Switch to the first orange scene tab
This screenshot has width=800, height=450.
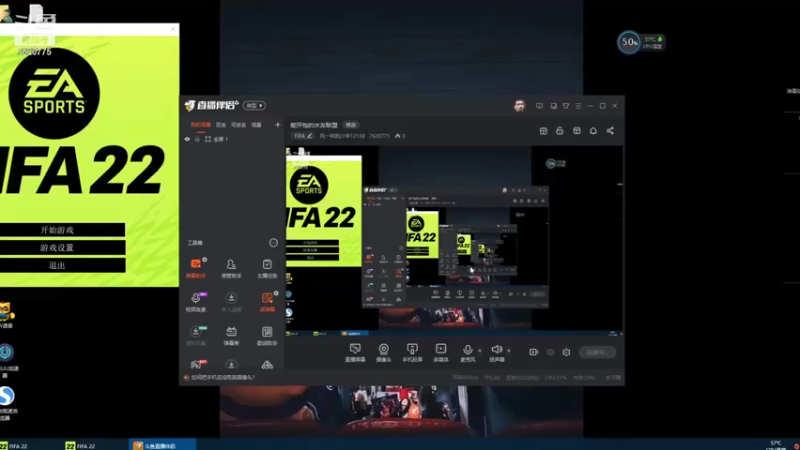tap(201, 125)
